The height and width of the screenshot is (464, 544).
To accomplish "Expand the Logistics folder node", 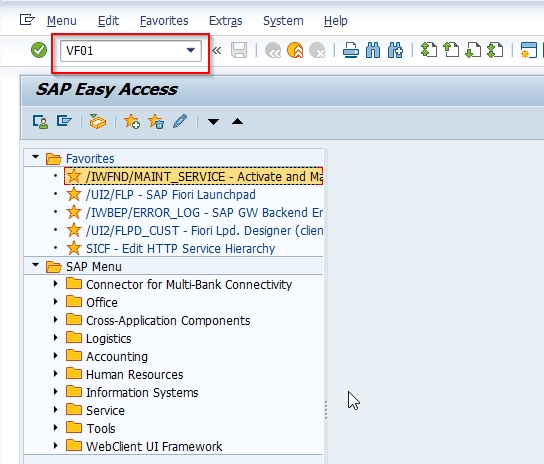I will (x=56, y=338).
